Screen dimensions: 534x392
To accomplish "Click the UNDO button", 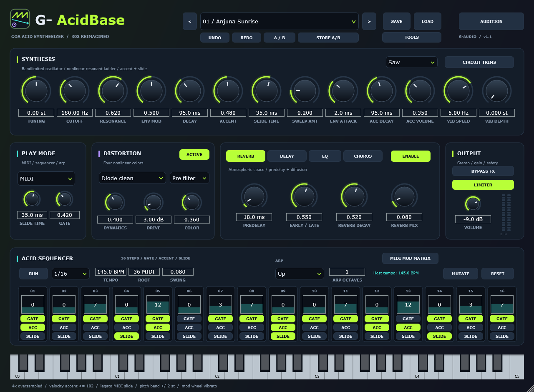I will 215,38.
